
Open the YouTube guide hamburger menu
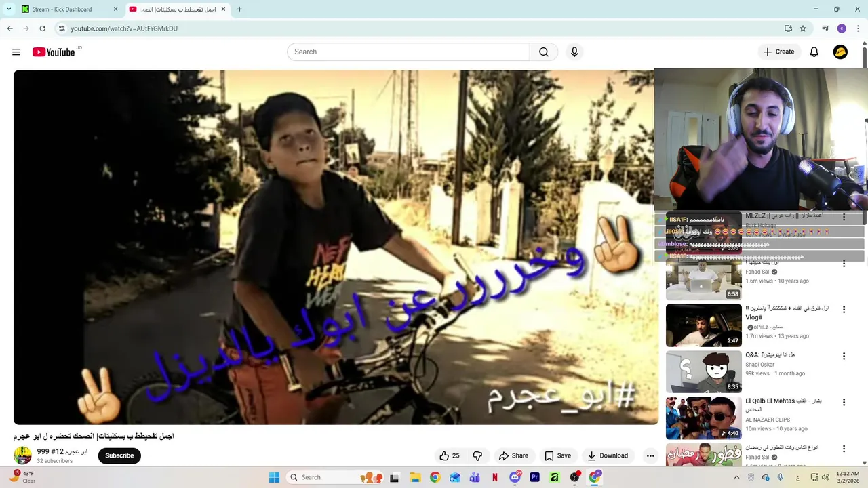coord(16,52)
